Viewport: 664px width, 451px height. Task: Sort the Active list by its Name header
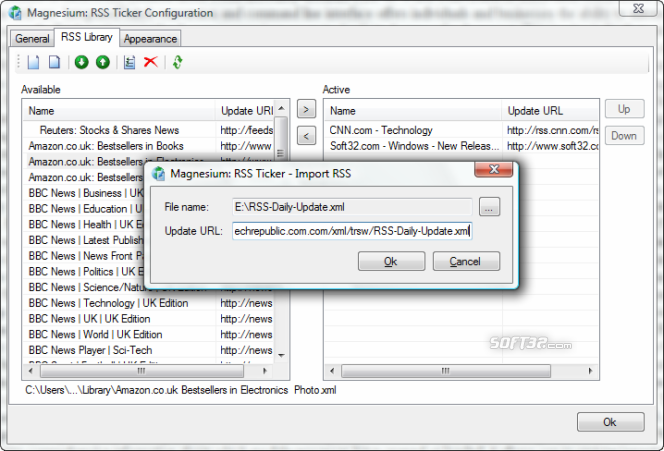tap(413, 111)
